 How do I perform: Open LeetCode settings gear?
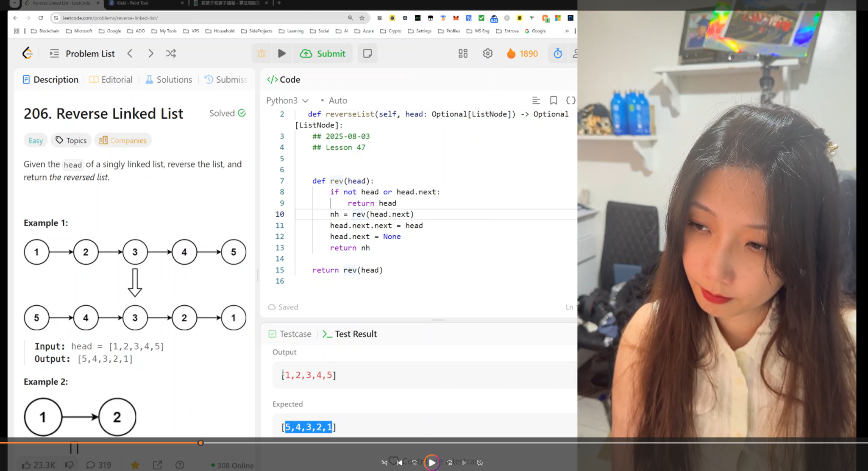[488, 53]
